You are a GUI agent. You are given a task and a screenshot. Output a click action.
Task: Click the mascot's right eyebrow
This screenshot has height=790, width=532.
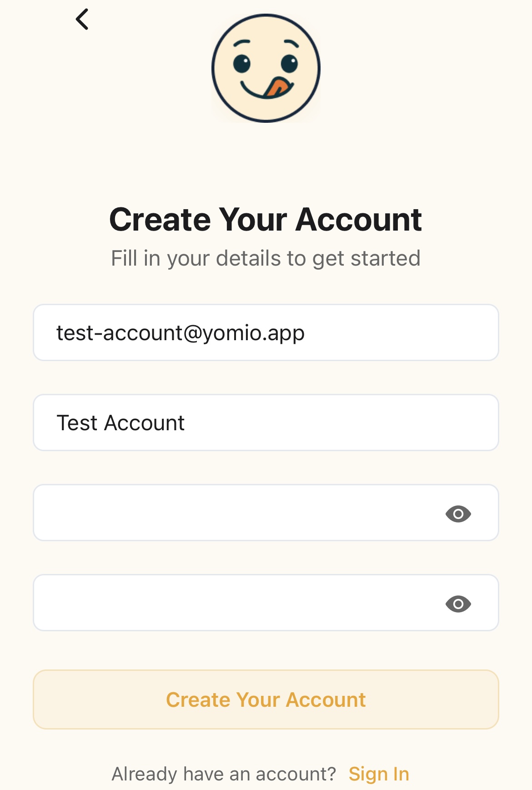(x=291, y=43)
